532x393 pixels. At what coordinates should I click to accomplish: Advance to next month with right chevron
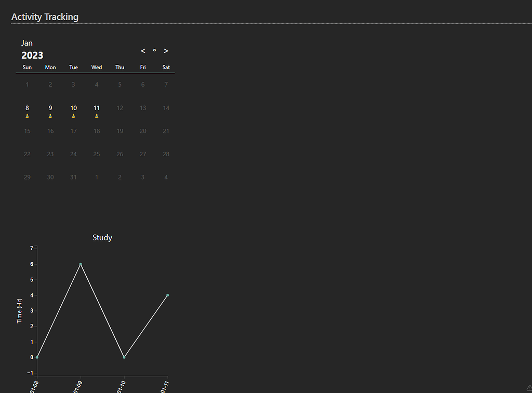point(166,50)
